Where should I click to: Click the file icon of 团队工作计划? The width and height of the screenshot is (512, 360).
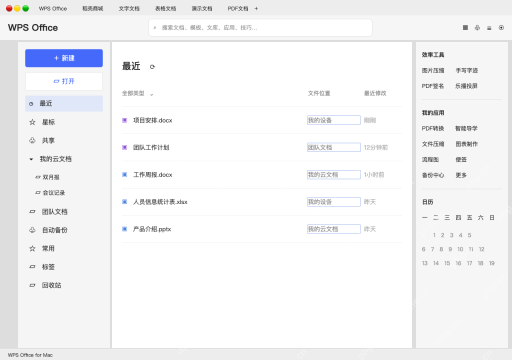(125, 147)
